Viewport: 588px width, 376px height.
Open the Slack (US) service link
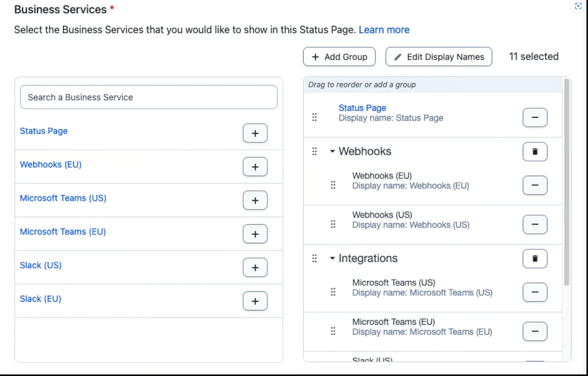[41, 265]
